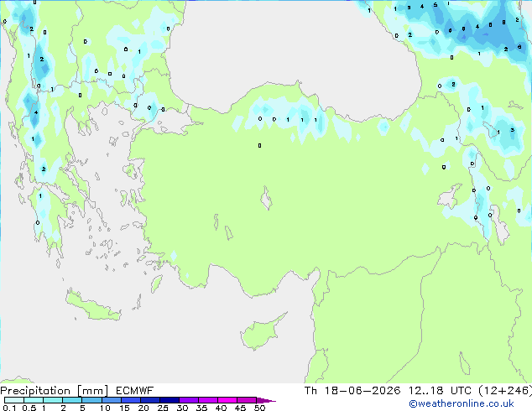Click the '(12+246)' forecast offset text
532x411 pixels.
[x=505, y=391]
